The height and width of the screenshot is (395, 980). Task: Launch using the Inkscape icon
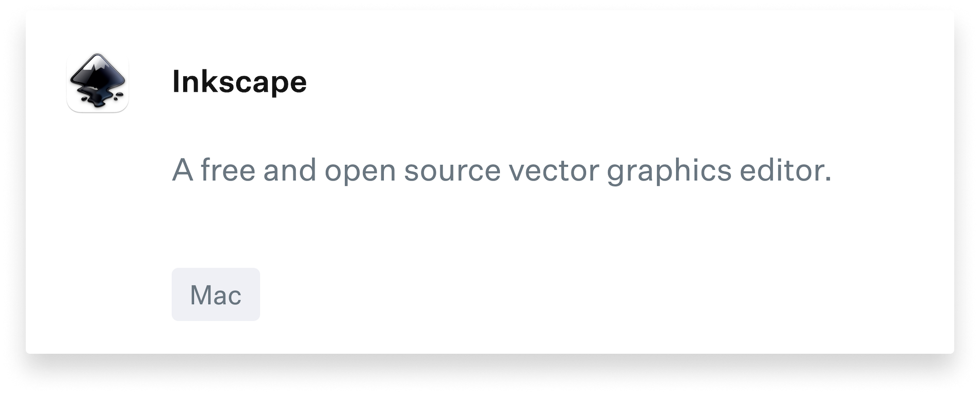click(x=97, y=83)
